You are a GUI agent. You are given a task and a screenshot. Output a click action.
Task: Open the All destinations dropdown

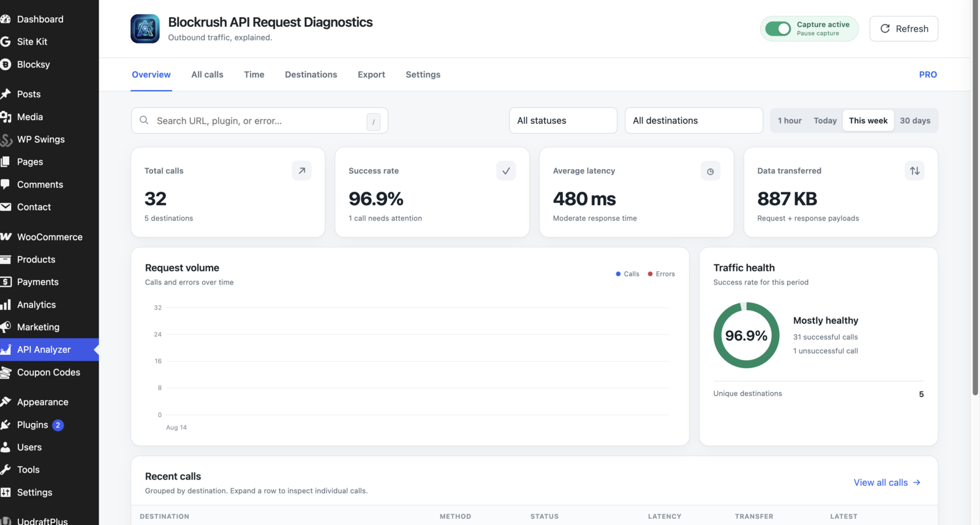pos(694,121)
